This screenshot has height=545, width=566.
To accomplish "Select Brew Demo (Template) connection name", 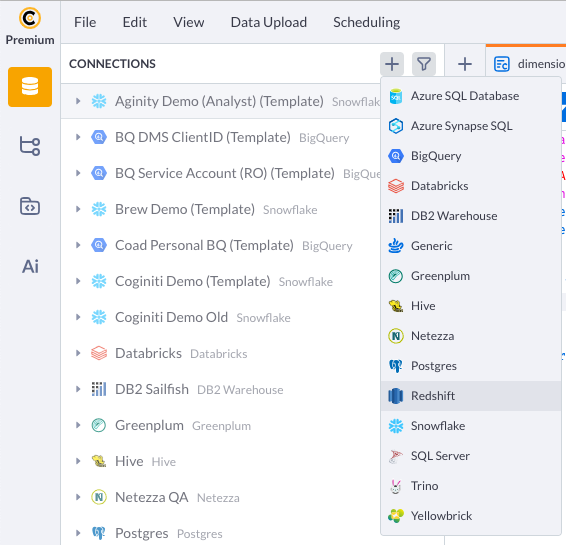I will 185,209.
